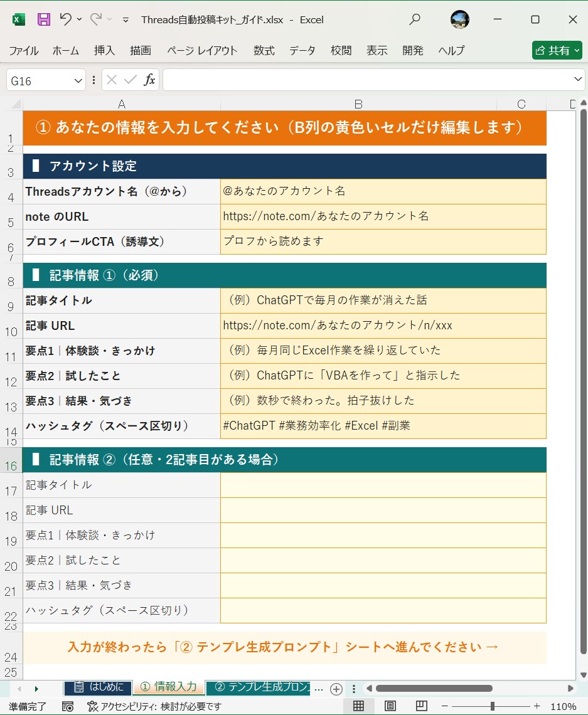This screenshot has width=588, height=715.
Task: Open the user account profile picture
Action: pyautogui.click(x=460, y=19)
